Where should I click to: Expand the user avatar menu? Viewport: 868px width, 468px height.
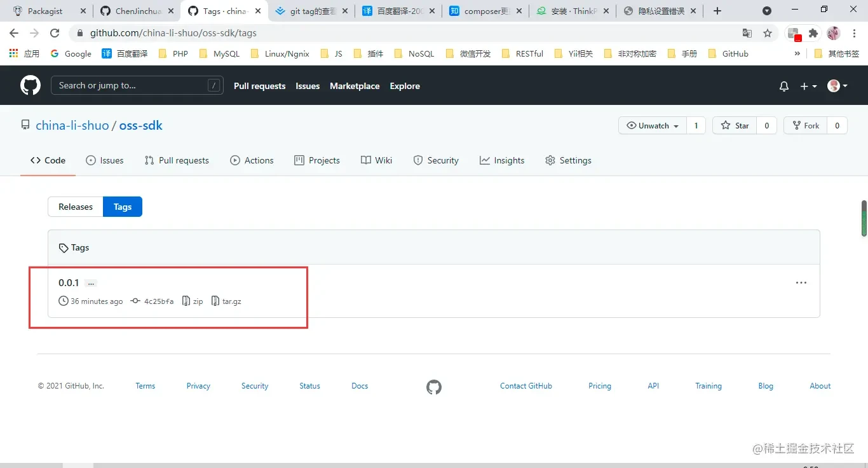pyautogui.click(x=837, y=86)
